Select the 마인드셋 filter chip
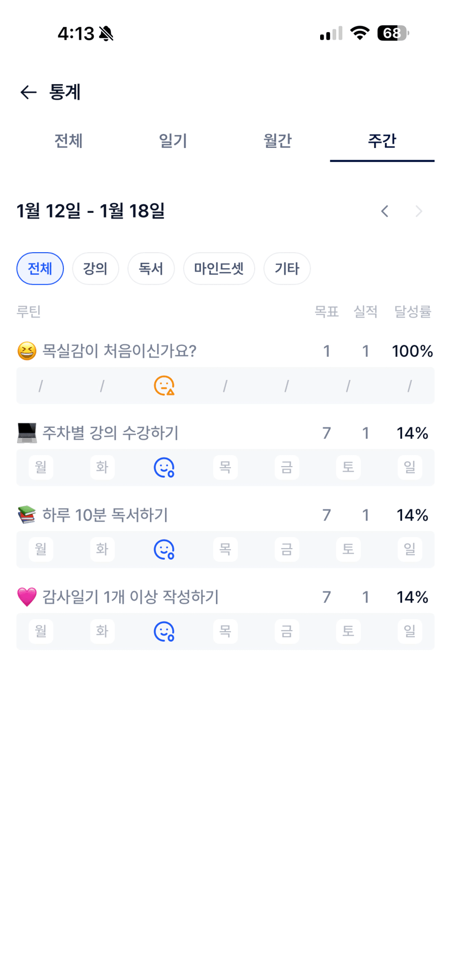451x980 pixels. pyautogui.click(x=219, y=269)
